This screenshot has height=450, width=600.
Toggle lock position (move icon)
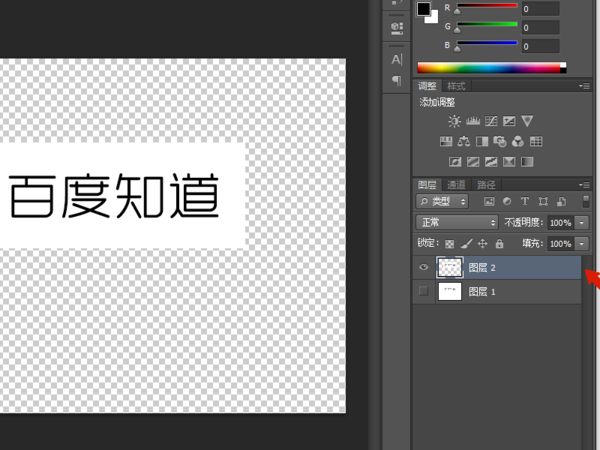483,243
